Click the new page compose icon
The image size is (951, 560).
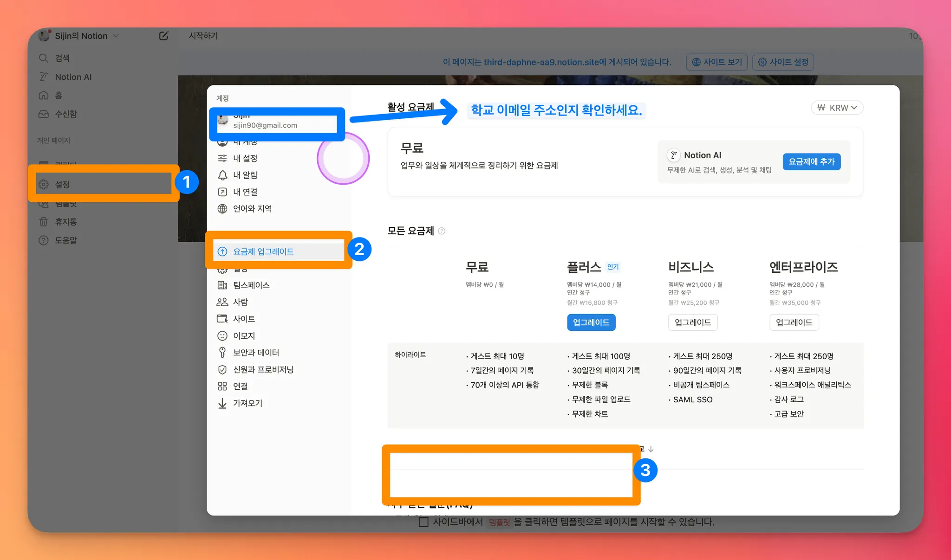coord(163,36)
